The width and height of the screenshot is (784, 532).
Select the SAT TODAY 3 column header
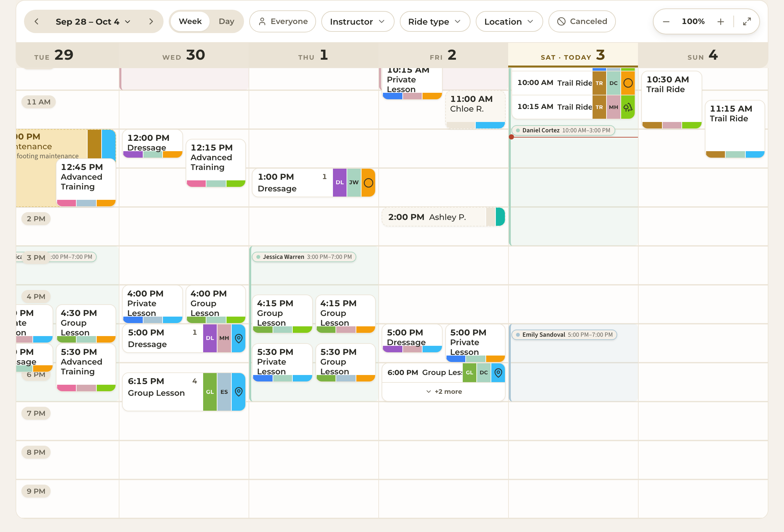(573, 55)
